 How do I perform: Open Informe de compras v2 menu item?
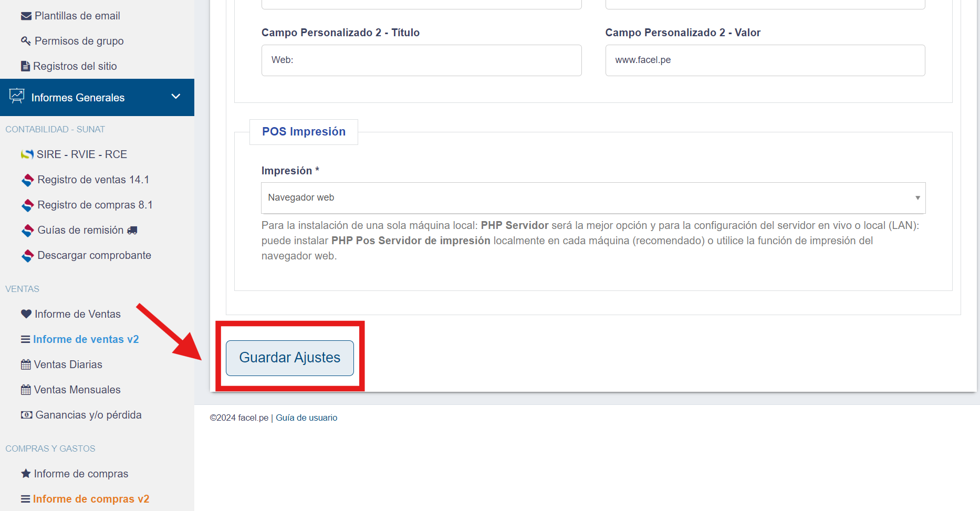91,499
